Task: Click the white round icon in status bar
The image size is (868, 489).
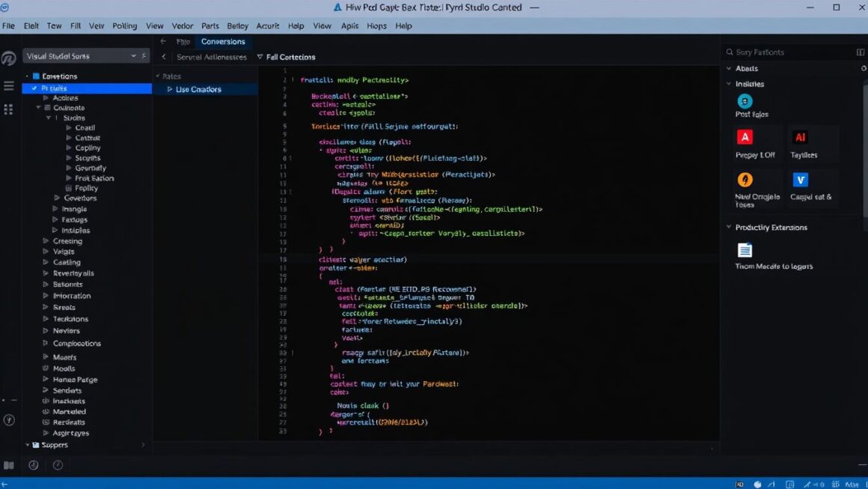Action: click(x=757, y=484)
